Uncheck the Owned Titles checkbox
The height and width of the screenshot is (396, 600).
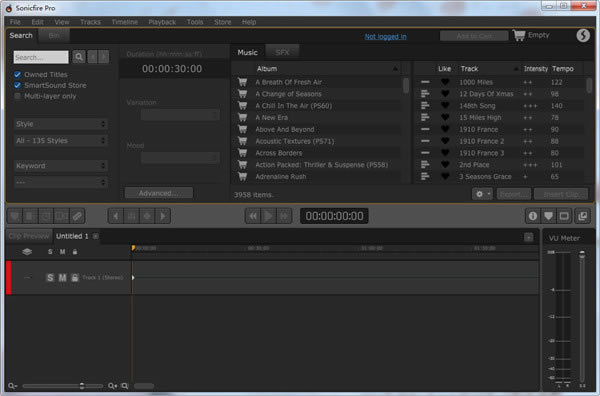[x=18, y=74]
